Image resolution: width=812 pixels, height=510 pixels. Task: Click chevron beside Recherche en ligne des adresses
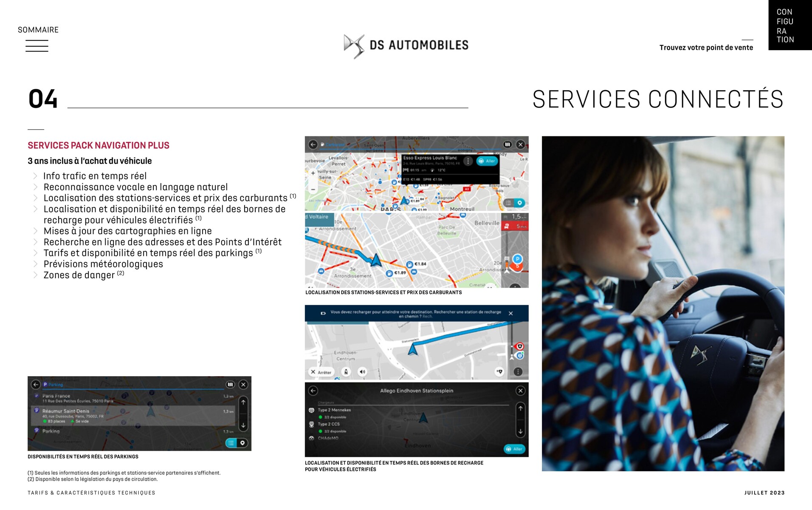click(x=35, y=242)
